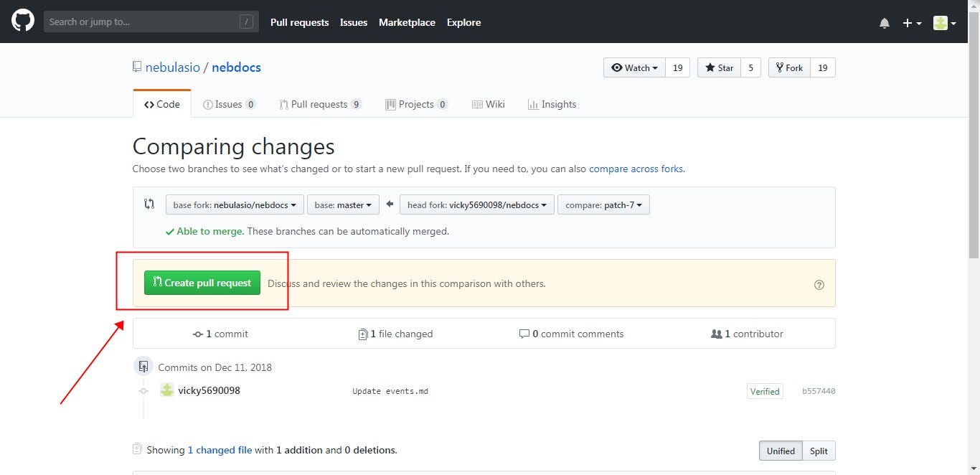980x475 pixels.
Task: Click the 1 changed file link
Action: (x=220, y=450)
